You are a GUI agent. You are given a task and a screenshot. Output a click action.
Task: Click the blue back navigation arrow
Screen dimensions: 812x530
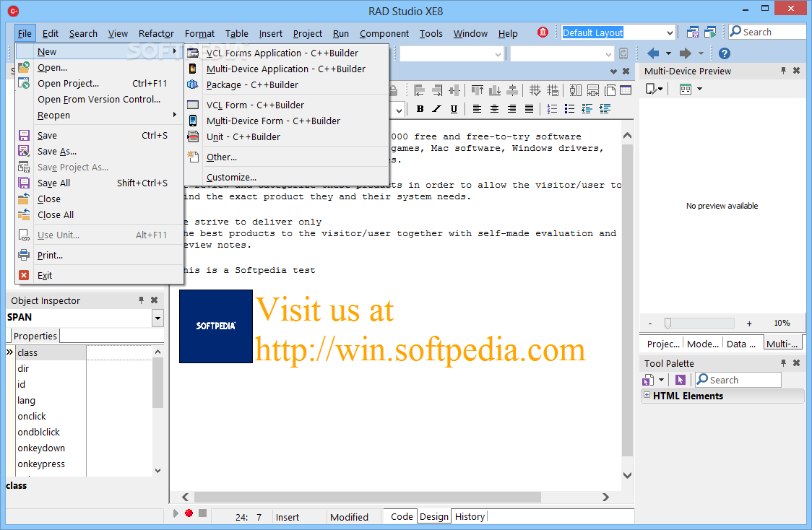click(x=653, y=53)
